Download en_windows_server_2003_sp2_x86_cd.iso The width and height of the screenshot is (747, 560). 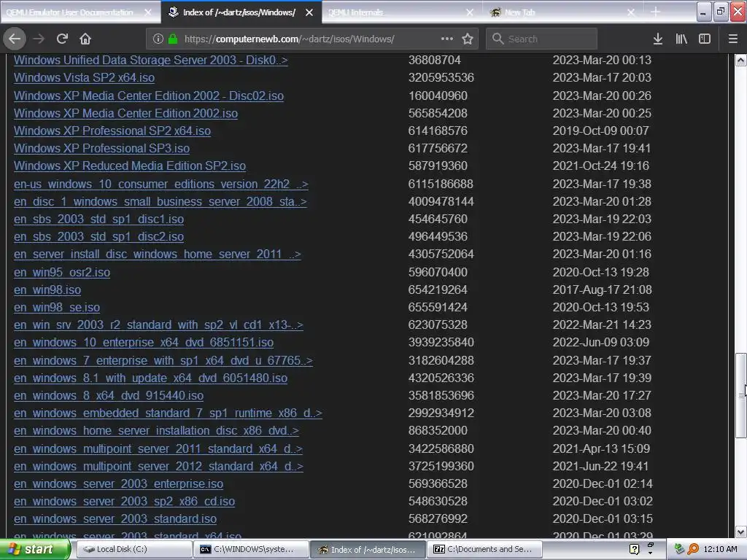coord(124,502)
